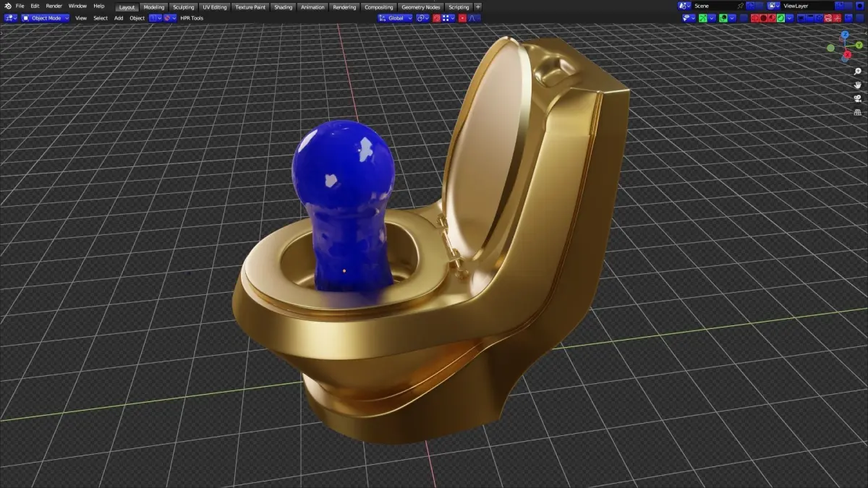Switch to the Texture Paint workspace tab
868x488 pixels.
coord(250,7)
